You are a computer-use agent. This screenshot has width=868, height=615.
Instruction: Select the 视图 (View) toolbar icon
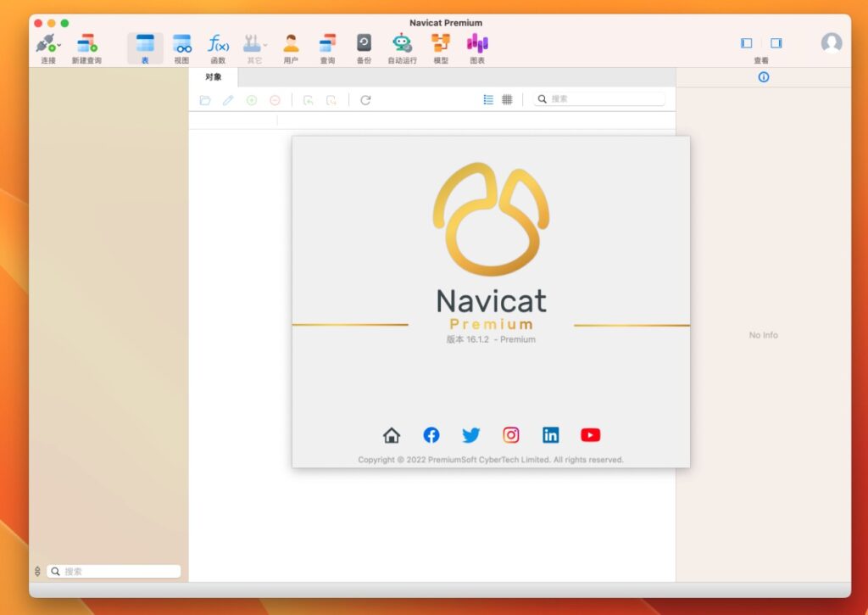[181, 47]
